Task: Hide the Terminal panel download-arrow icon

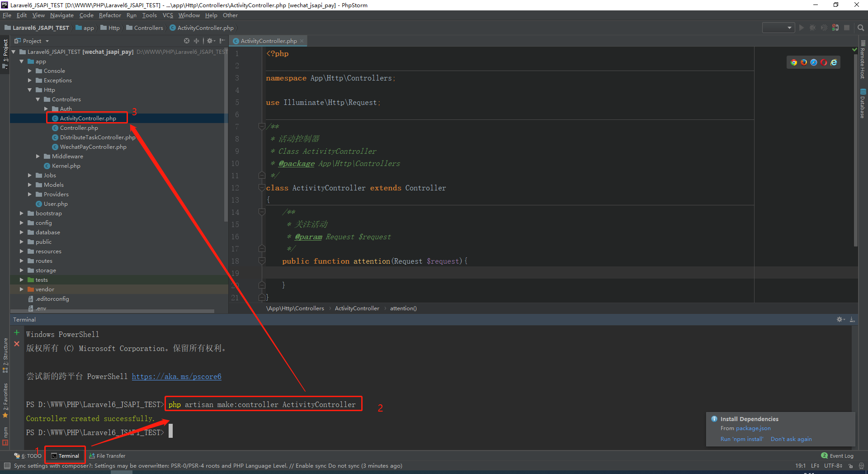Action: [852, 319]
